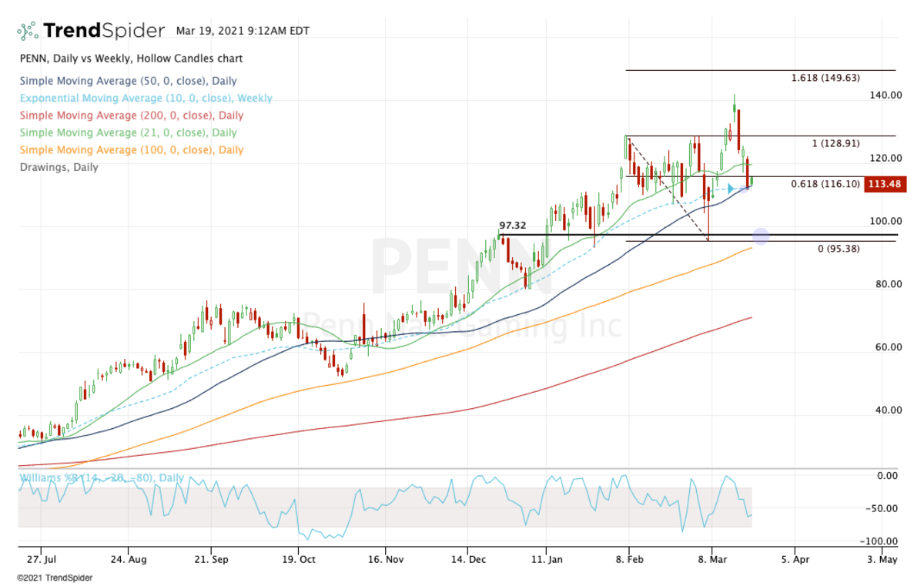Select the 'Simple Moving Average (200, 0, close), Daily' legend
924x586 pixels.
pos(132,116)
